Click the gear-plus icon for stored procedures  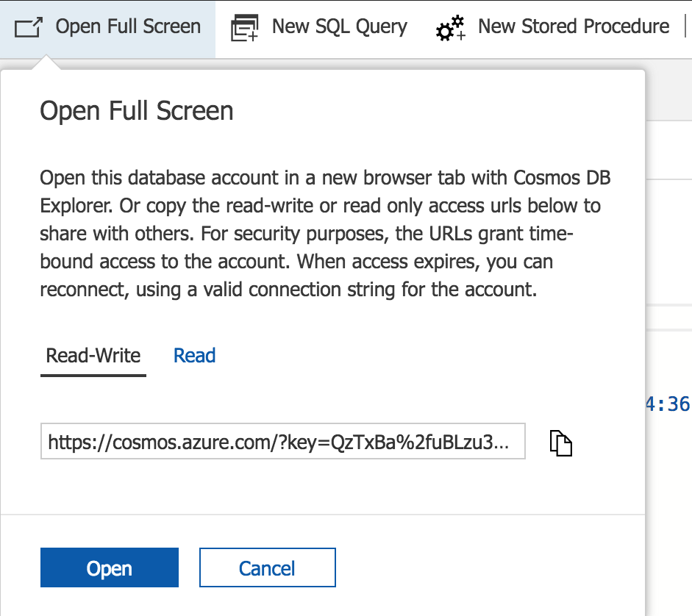coord(449,26)
